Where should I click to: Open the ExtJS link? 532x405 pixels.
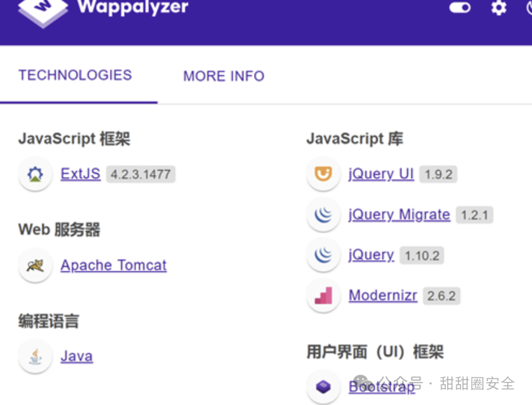pyautogui.click(x=80, y=174)
